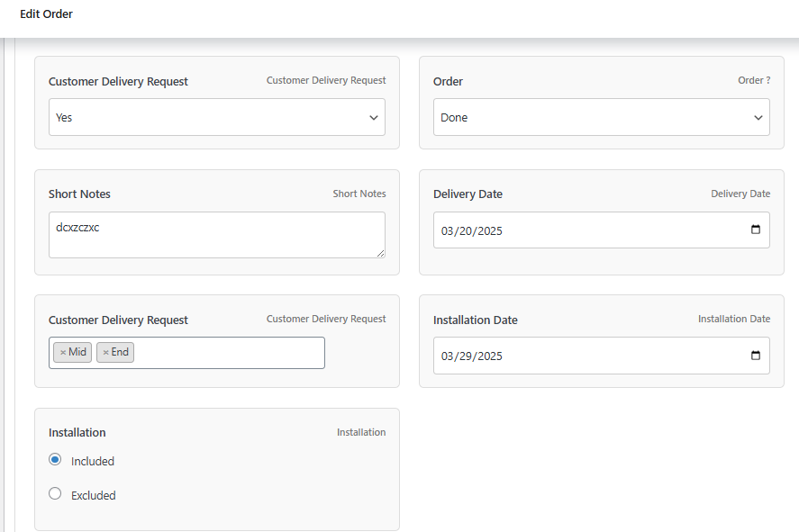Select the Excluded installation option
This screenshot has height=532, width=799.
[55, 493]
